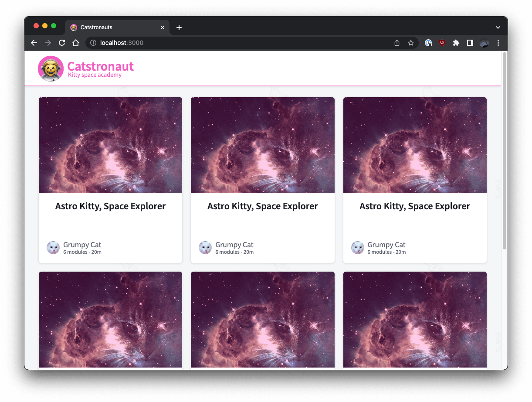
Task: Click the browser forward arrow
Action: (x=48, y=43)
